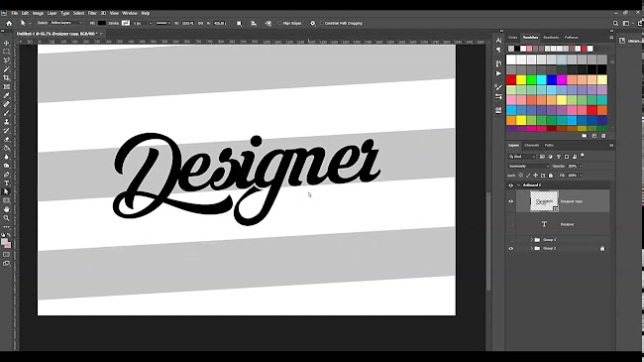Image resolution: width=644 pixels, height=362 pixels.
Task: Select the Rectangular Marquee tool
Action: coord(7,52)
